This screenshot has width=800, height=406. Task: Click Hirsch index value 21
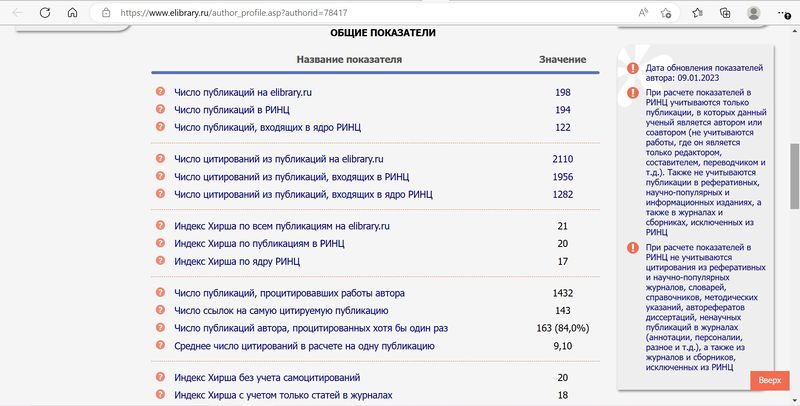tap(563, 226)
